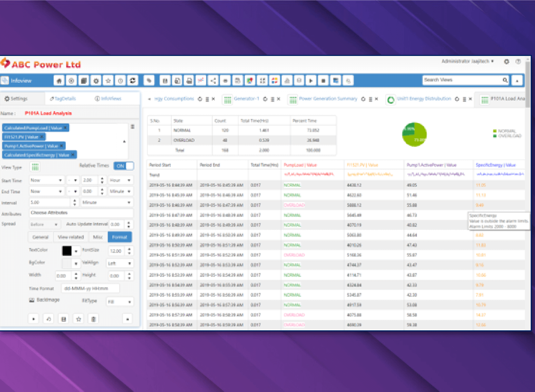This screenshot has width=535, height=392.
Task: Expand the Interval Minute unit dropdown
Action: [x=106, y=202]
